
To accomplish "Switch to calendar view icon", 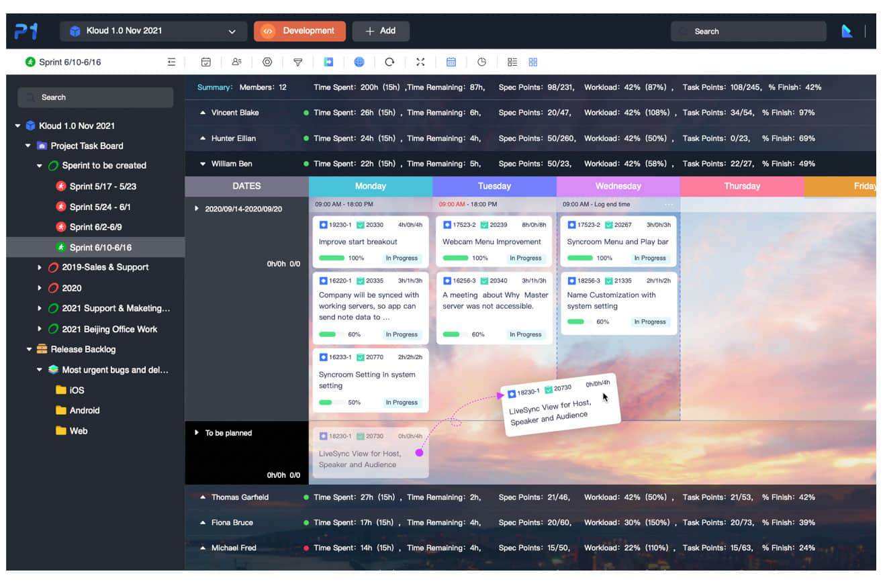I will 451,62.
